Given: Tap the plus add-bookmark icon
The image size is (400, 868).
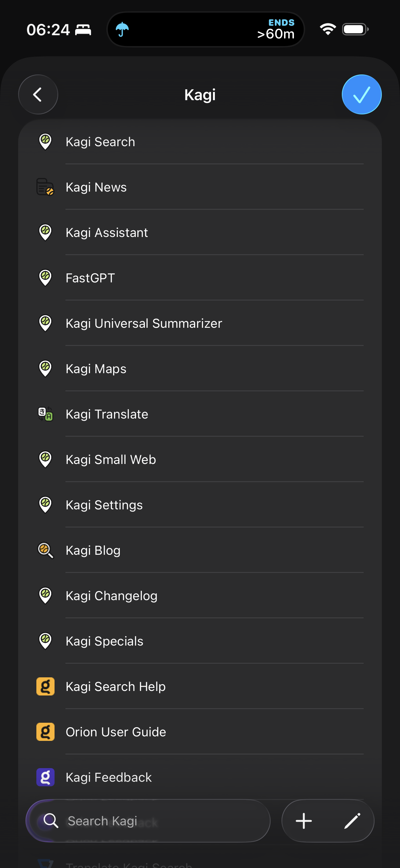Looking at the screenshot, I should (304, 821).
